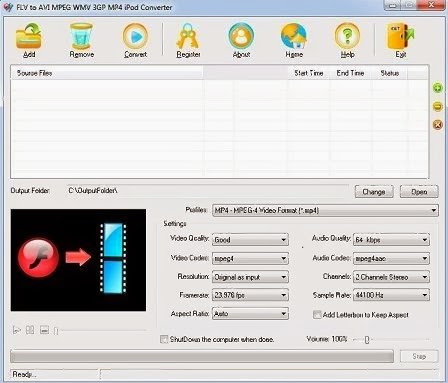Open the Register keys icon

tap(188, 36)
